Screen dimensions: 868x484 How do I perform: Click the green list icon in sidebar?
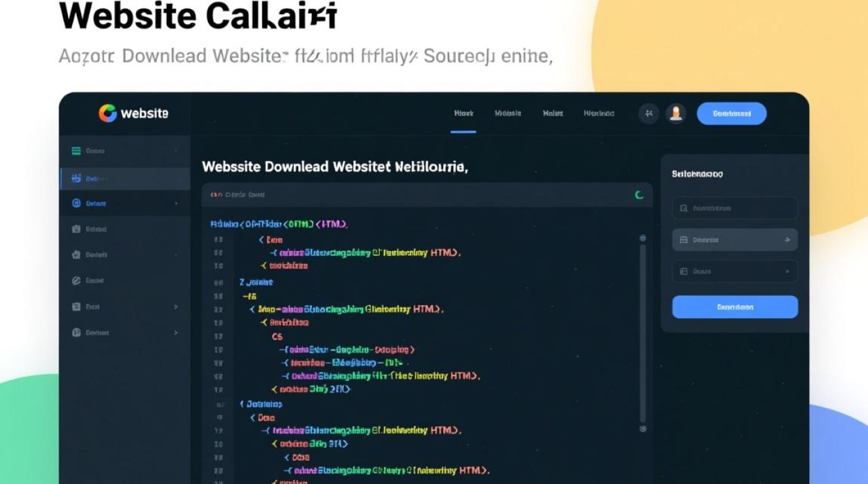click(76, 151)
